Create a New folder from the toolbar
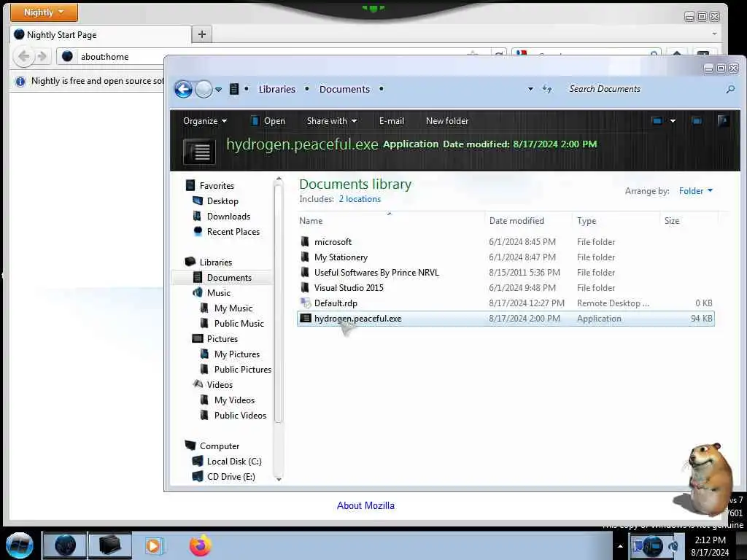747x560 pixels. 447,121
